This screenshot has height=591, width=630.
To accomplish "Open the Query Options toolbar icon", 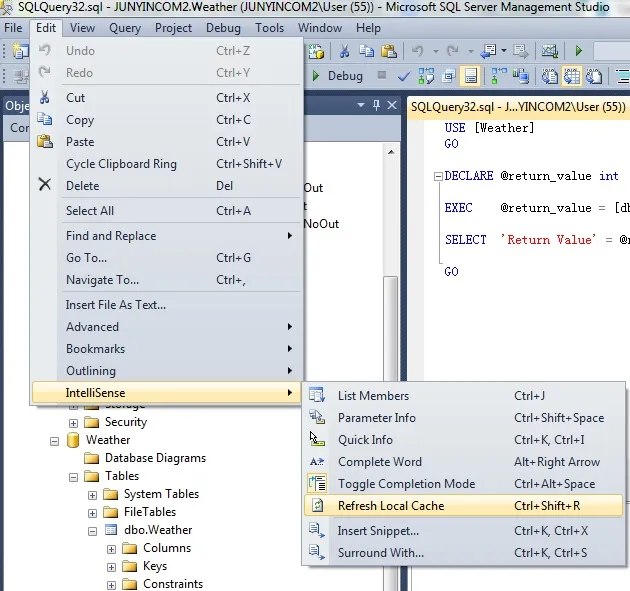I will tap(448, 76).
